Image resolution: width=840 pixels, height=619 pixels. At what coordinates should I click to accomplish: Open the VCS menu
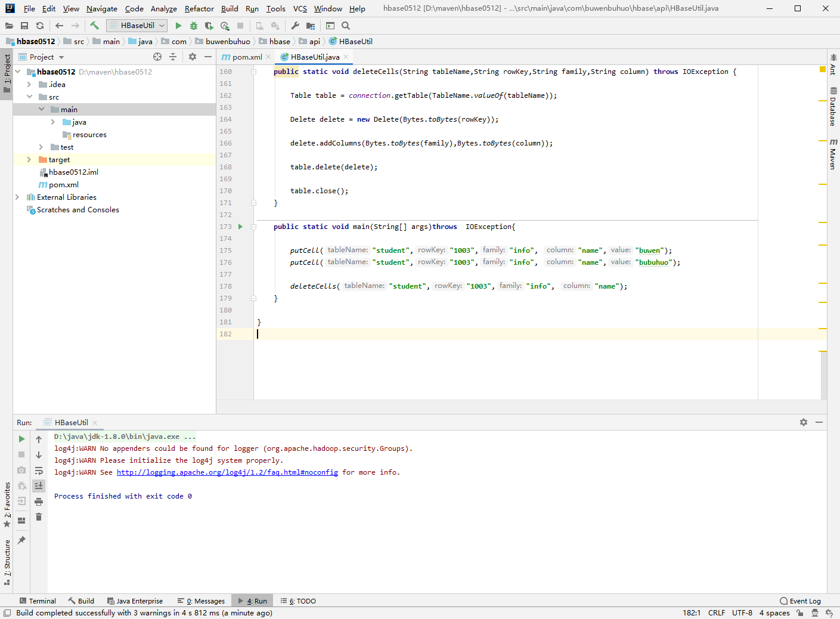[300, 8]
